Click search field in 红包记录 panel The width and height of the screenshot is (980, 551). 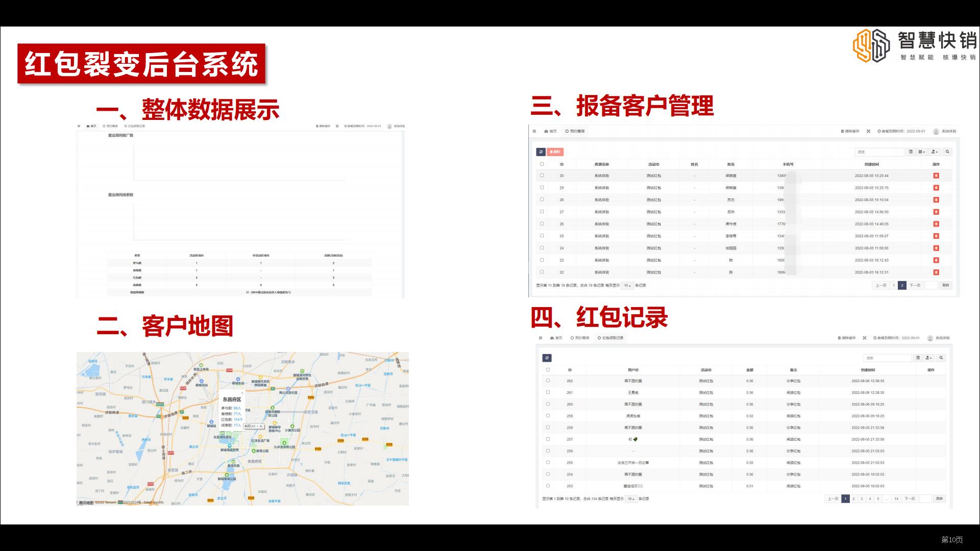point(888,358)
